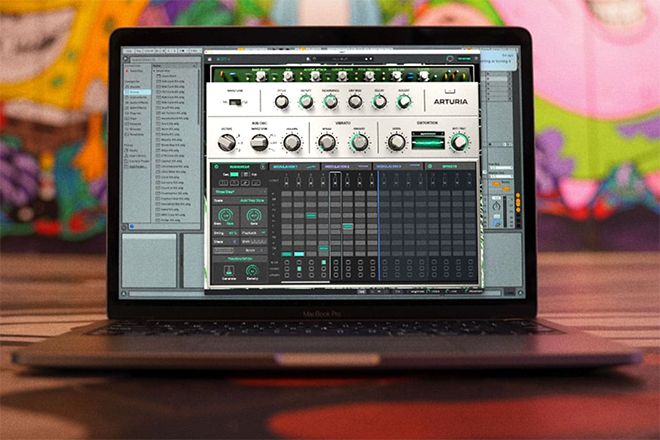
Task: Click the Bass Boost knob on green panel
Action: tap(261, 76)
